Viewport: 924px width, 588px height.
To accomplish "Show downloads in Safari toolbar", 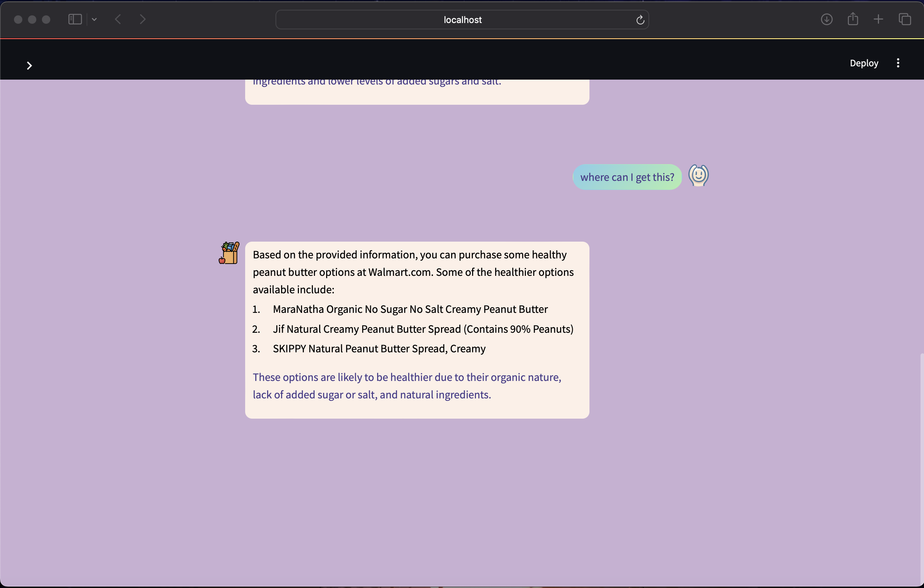I will tap(827, 20).
